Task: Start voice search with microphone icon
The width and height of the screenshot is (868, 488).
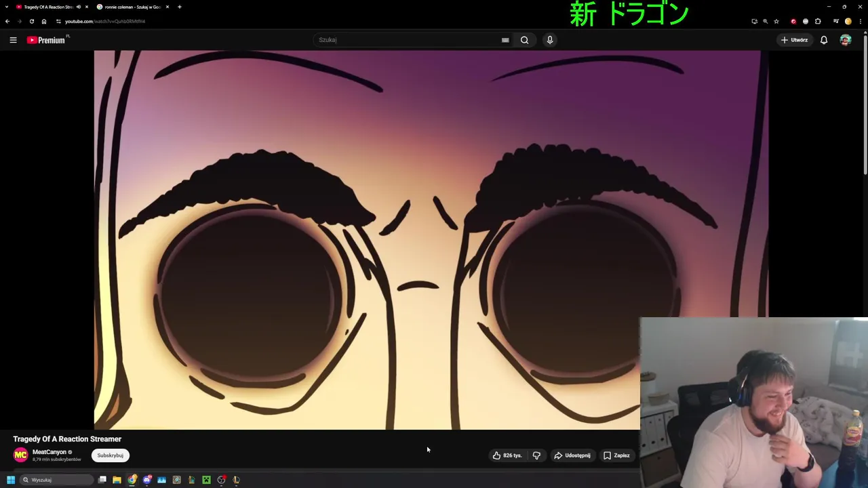Action: point(550,40)
